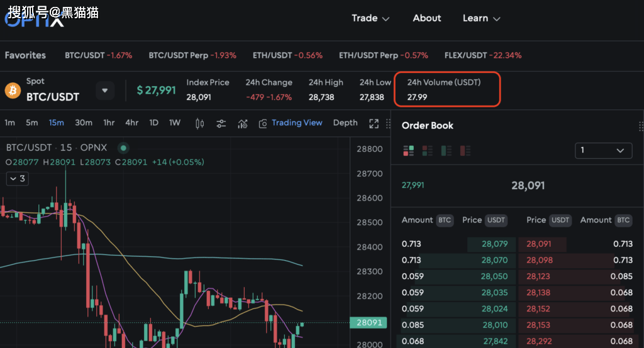Screen dimensions: 644x348
Task: Select combined bids and asks order book layout
Action: coord(408,151)
